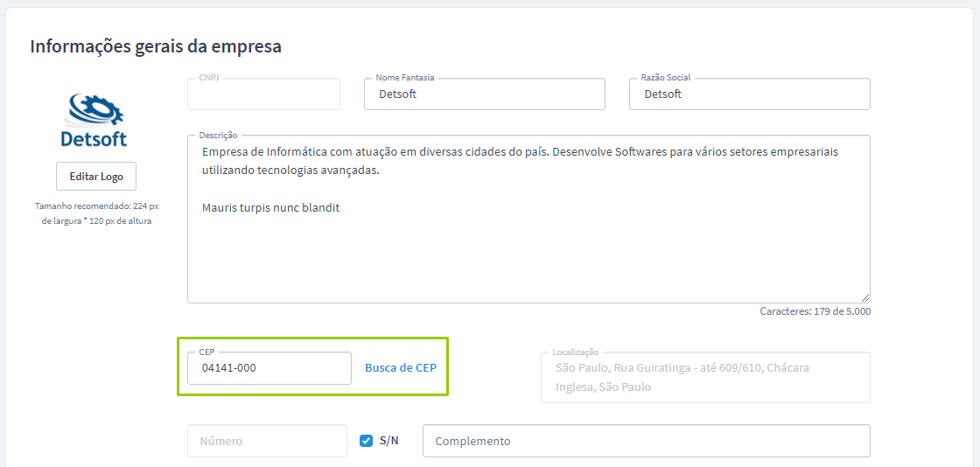Focus the Número input field

point(267,441)
